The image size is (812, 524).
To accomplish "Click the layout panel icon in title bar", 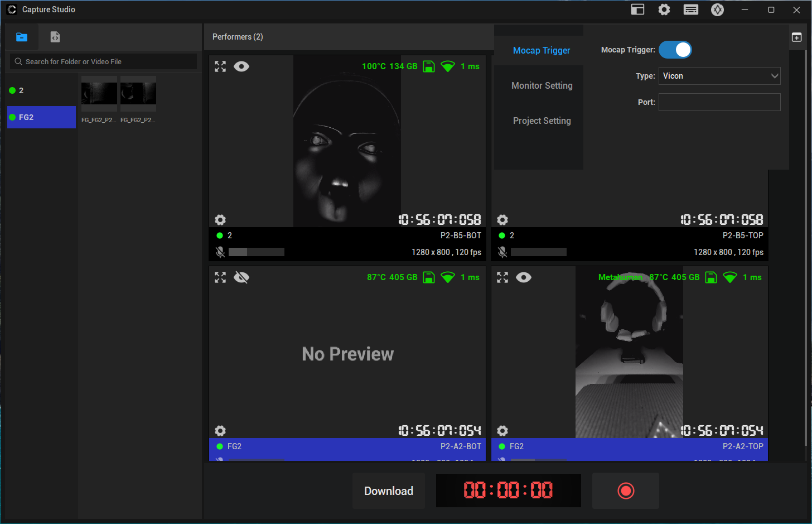I will [637, 9].
